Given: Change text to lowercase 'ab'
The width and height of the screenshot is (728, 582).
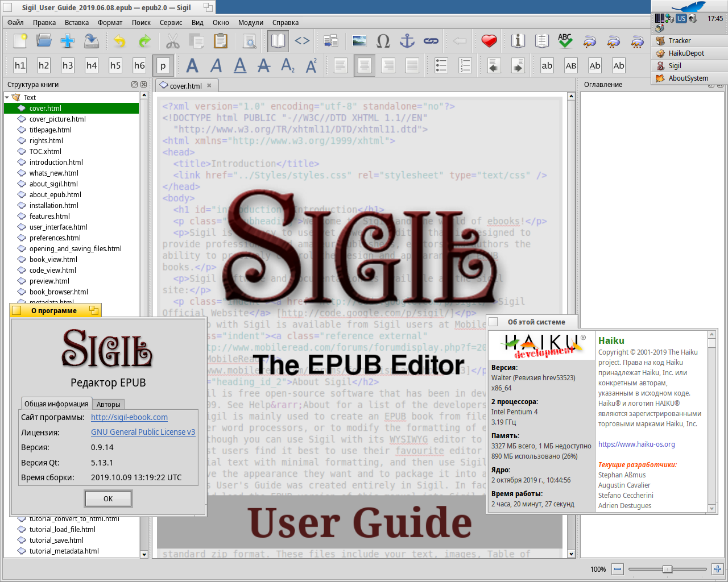Looking at the screenshot, I should point(547,65).
